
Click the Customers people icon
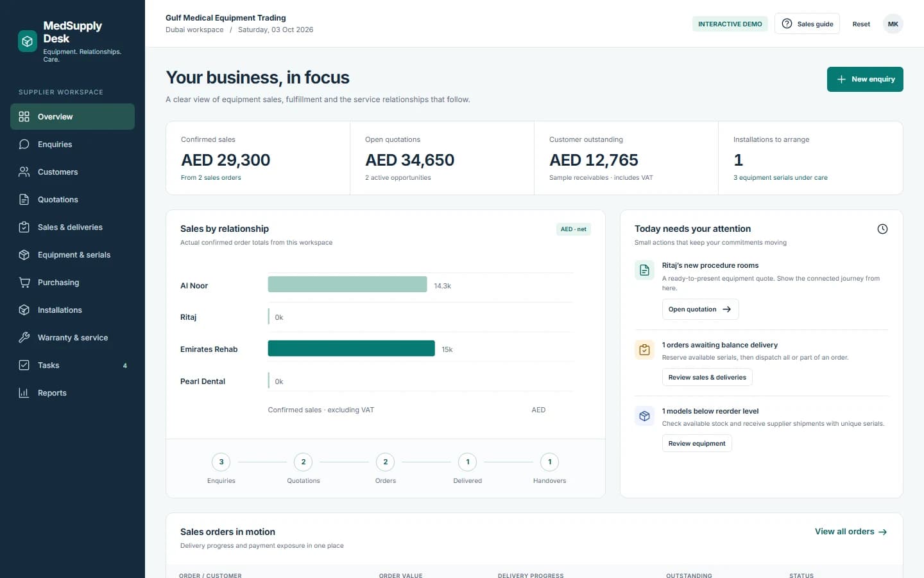(x=24, y=172)
